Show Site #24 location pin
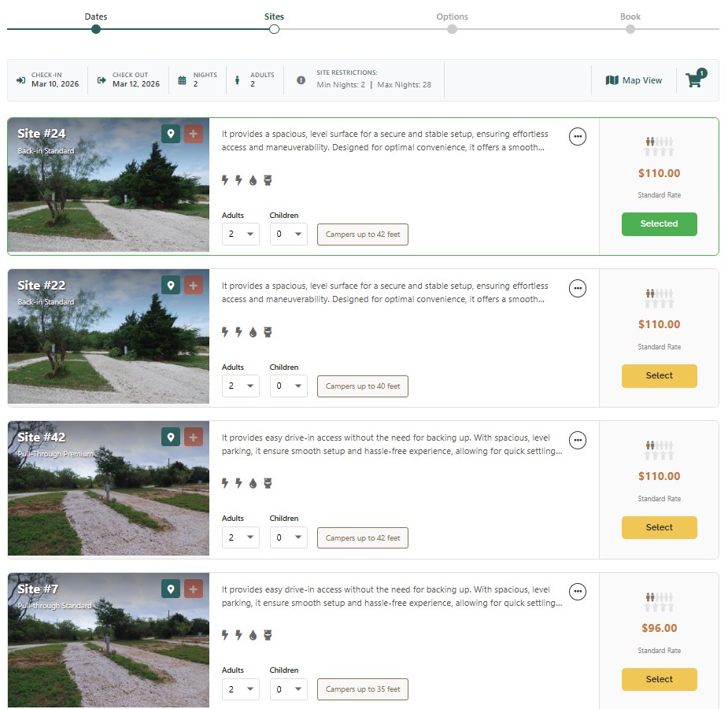Image resolution: width=728 pixels, height=709 pixels. click(171, 134)
